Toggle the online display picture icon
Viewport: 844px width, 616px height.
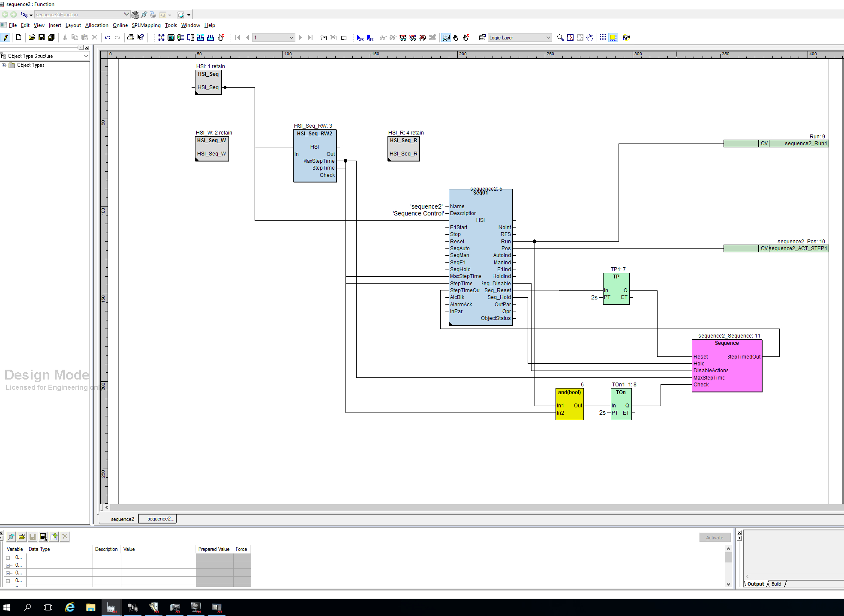(446, 38)
